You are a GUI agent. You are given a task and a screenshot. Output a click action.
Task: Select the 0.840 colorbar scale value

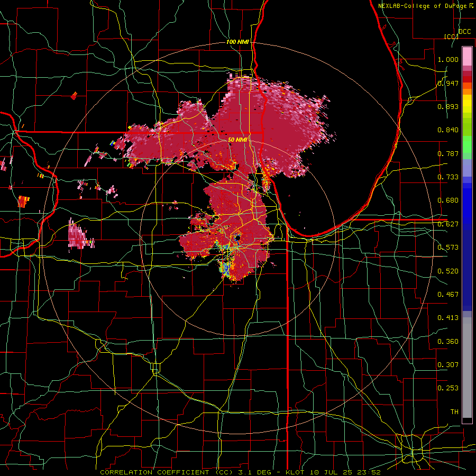(x=448, y=130)
